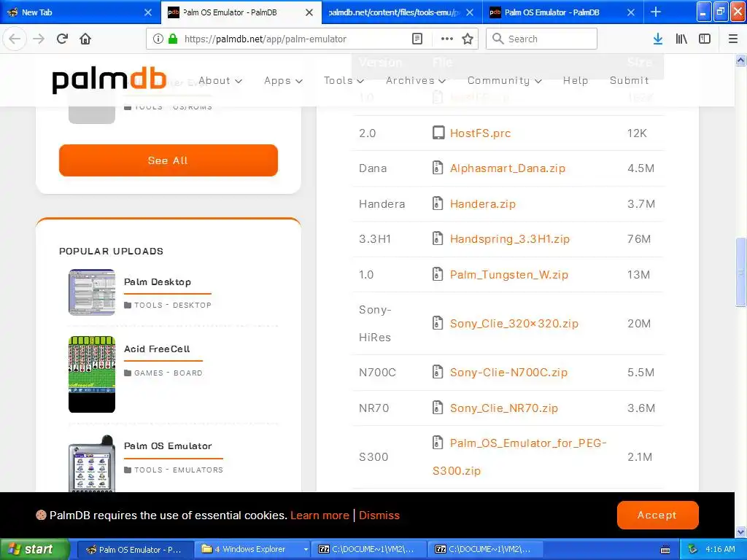Image resolution: width=747 pixels, height=560 pixels.
Task: Open the Palm OS Emulator thumbnail
Action: tap(92, 463)
